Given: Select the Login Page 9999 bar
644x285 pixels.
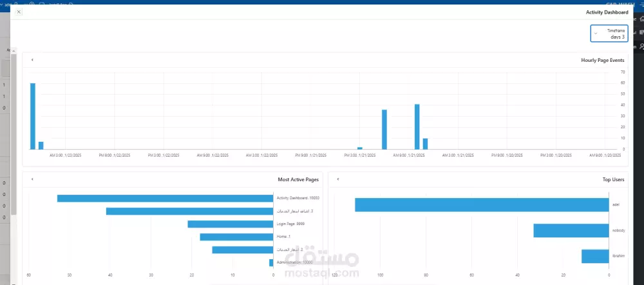Looking at the screenshot, I should [231, 224].
